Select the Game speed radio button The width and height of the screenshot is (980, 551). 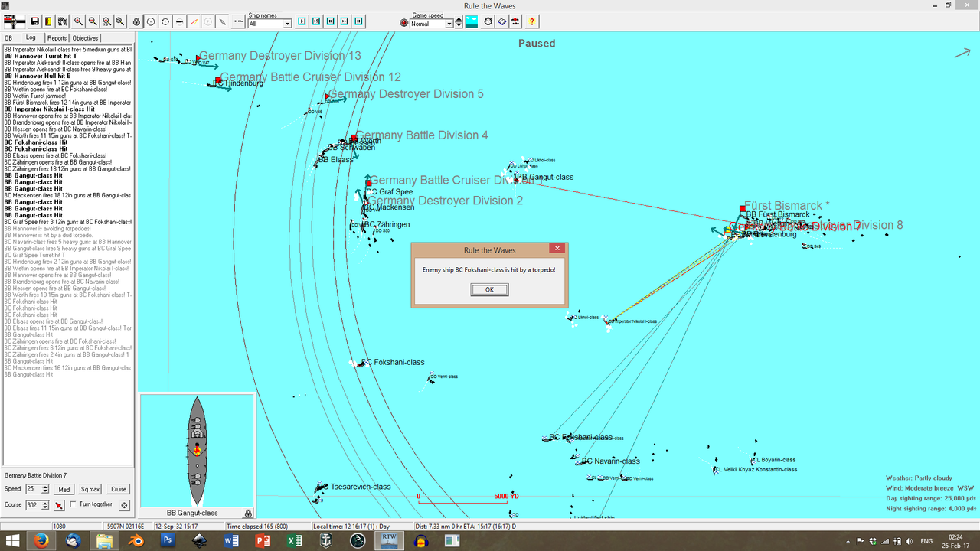[403, 21]
